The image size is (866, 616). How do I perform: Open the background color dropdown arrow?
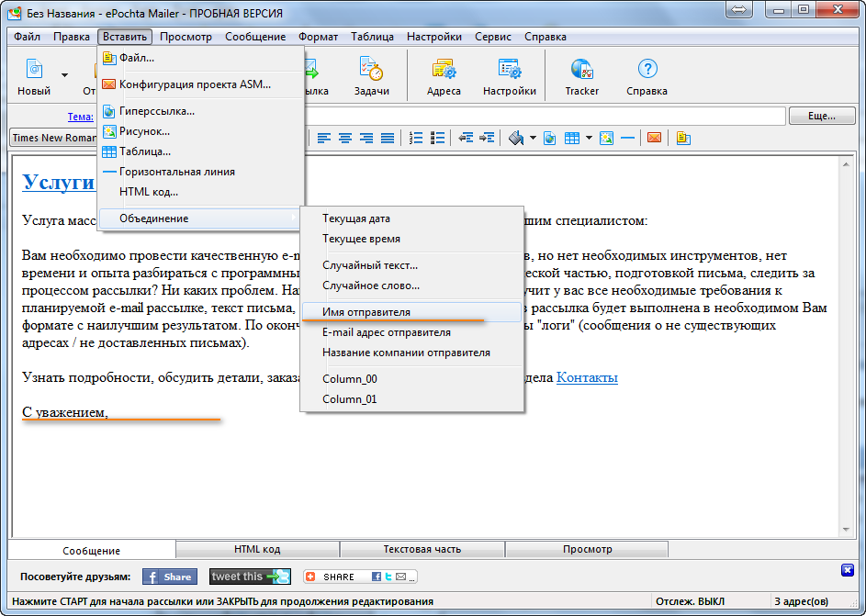tap(533, 138)
